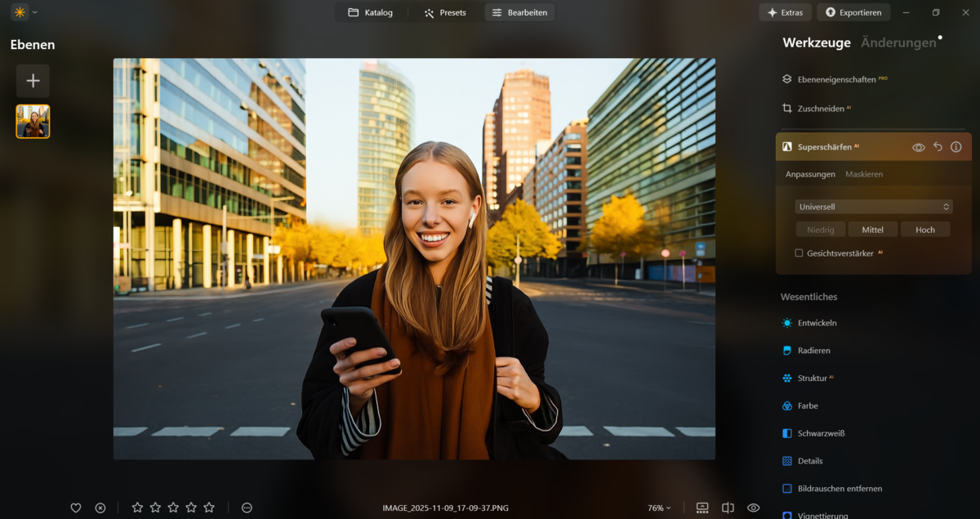Image resolution: width=980 pixels, height=519 pixels.
Task: Switch to the Maskieren tab
Action: (x=864, y=174)
